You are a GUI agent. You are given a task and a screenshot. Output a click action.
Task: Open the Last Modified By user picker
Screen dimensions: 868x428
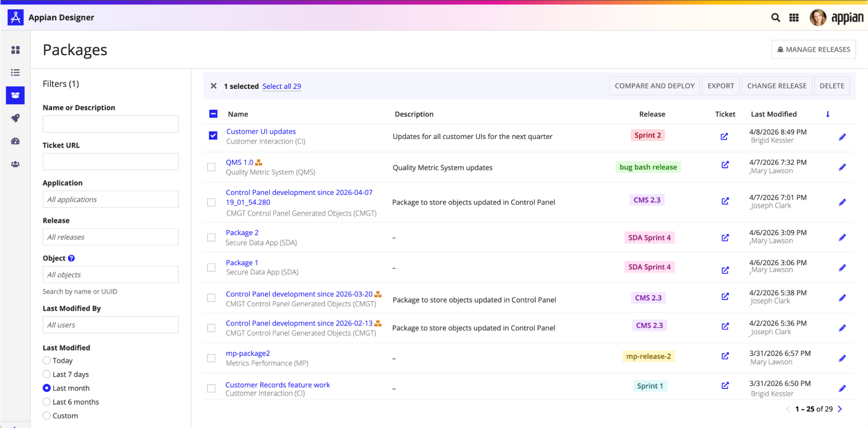click(x=111, y=325)
